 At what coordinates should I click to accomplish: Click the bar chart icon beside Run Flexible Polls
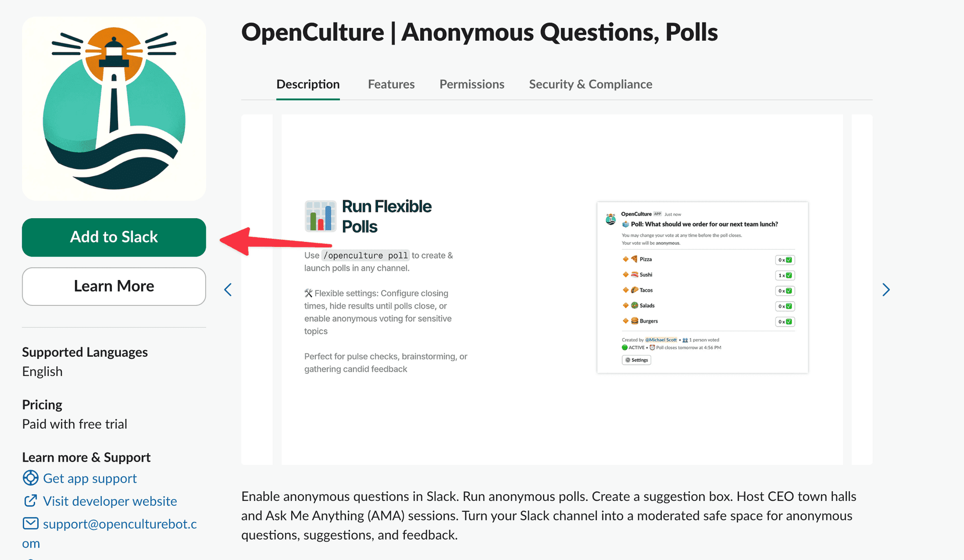pyautogui.click(x=320, y=216)
